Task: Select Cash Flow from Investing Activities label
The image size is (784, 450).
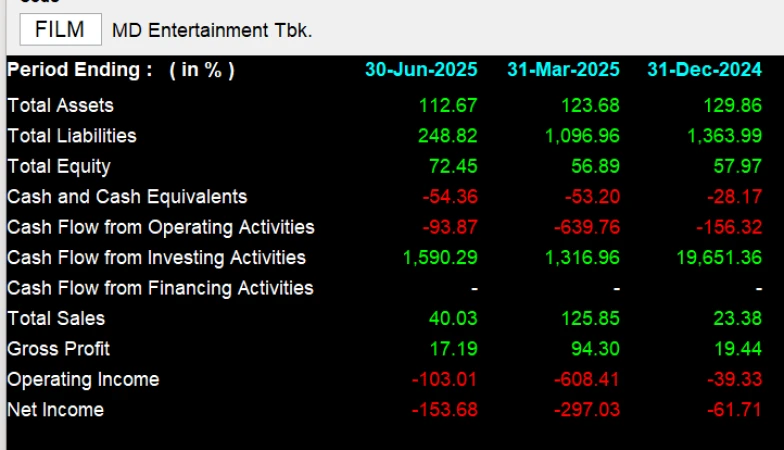Action: click(156, 257)
